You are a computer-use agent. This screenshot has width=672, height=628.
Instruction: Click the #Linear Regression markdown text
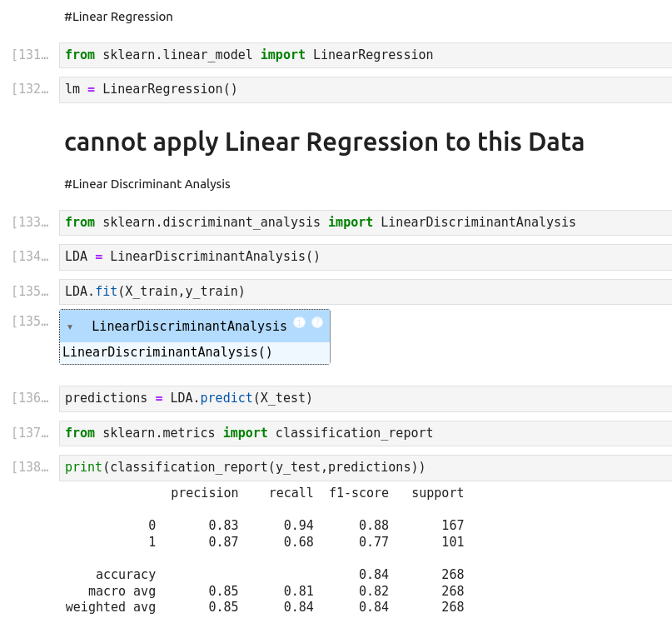point(118,17)
